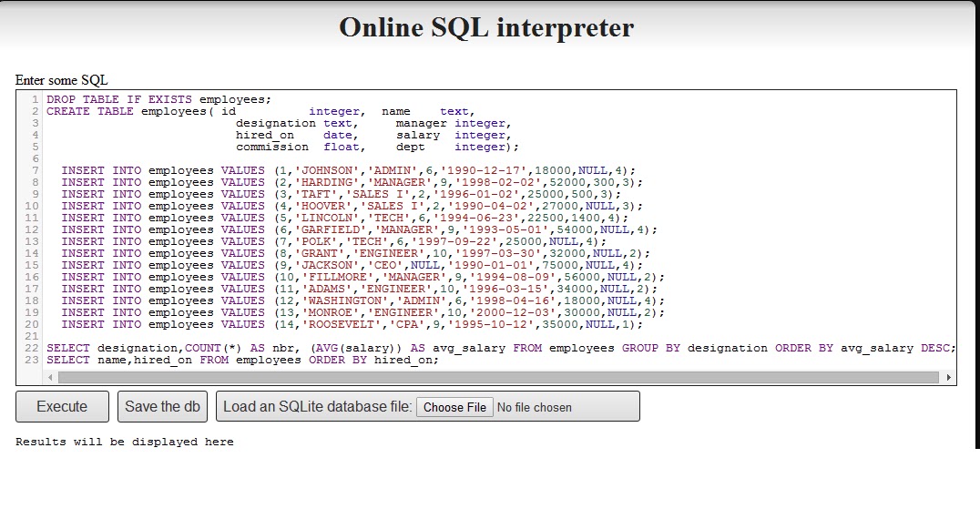Click the INSERT row for 'HARDING'

[352, 182]
